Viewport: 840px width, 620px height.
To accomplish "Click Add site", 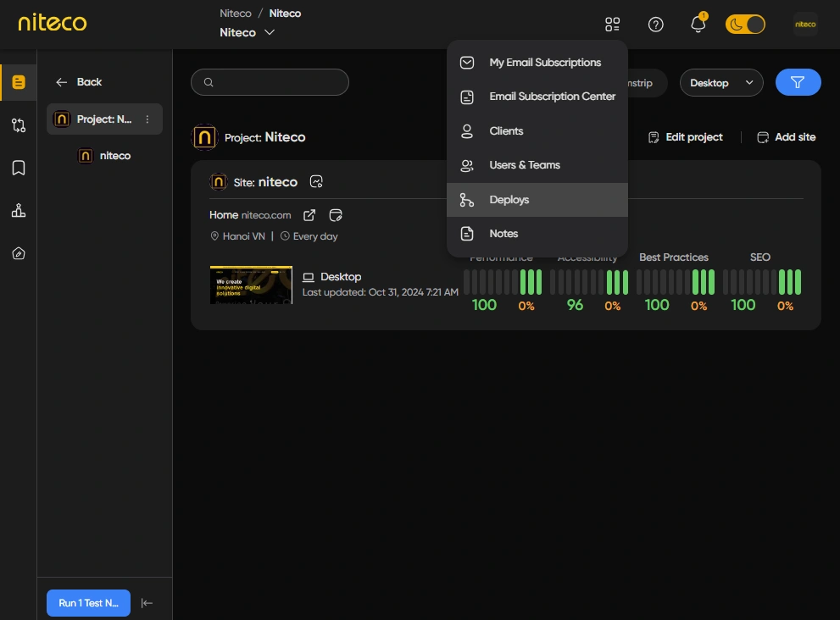I will coord(786,137).
